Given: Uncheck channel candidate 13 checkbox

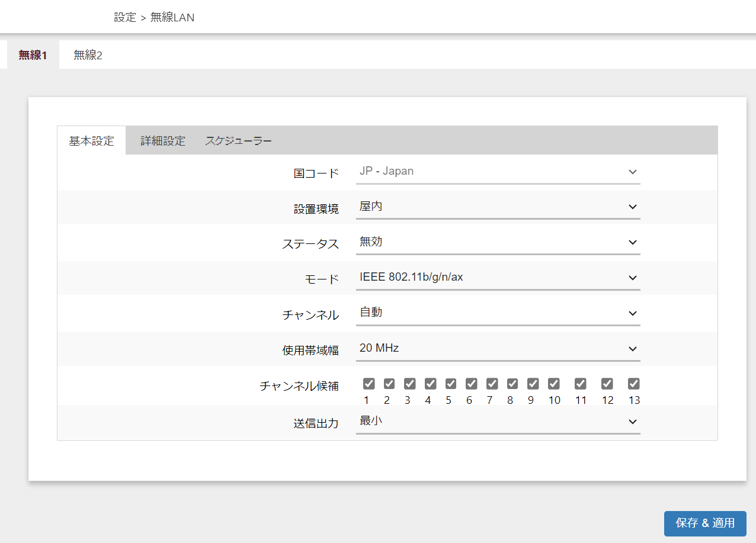Looking at the screenshot, I should click(x=634, y=384).
